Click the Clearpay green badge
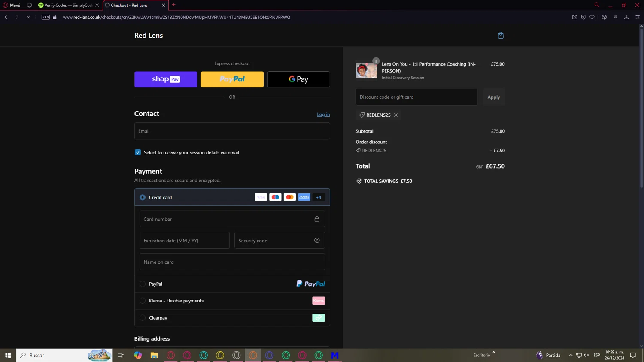The width and height of the screenshot is (644, 362). pyautogui.click(x=319, y=318)
